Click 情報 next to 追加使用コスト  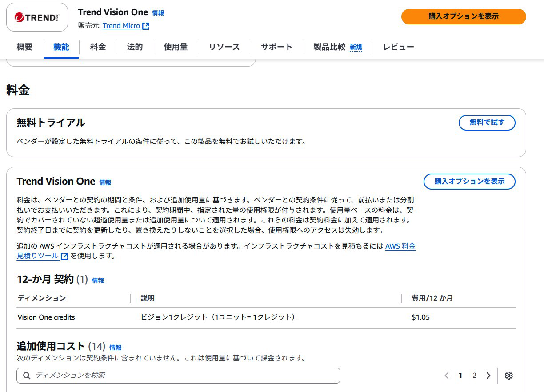click(x=115, y=348)
